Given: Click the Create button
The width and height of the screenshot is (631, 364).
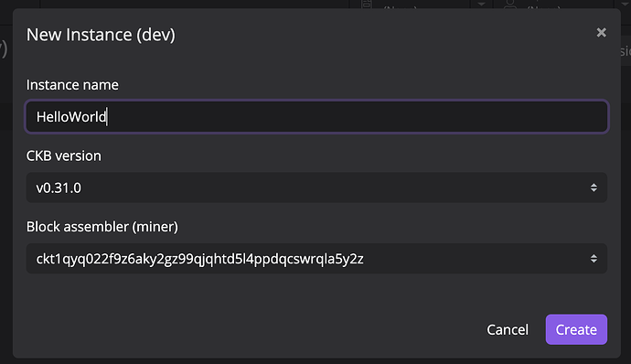Looking at the screenshot, I should click(576, 329).
